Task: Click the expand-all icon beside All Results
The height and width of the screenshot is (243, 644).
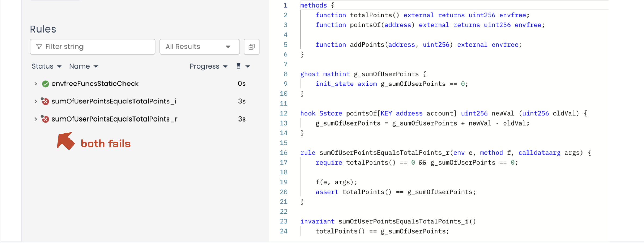Action: tap(251, 47)
